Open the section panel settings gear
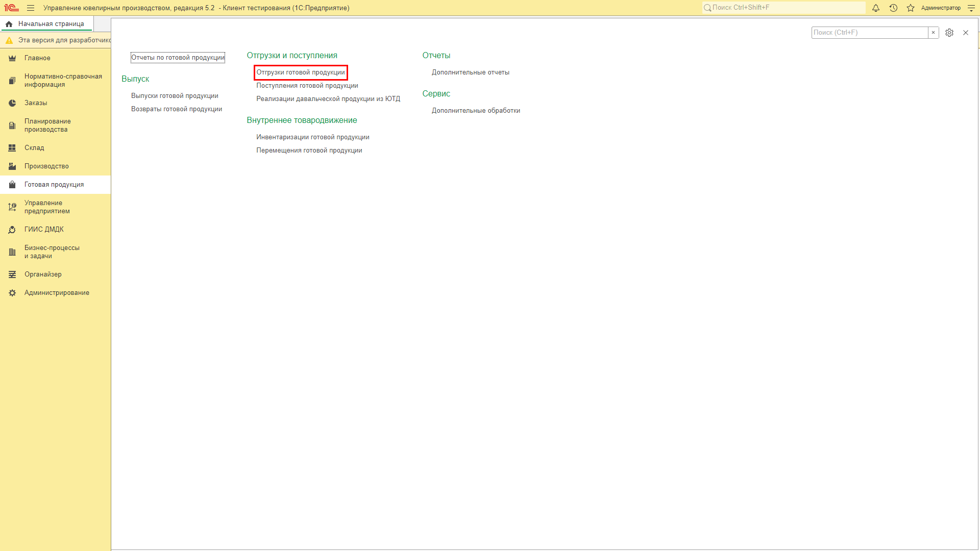The height and width of the screenshot is (551, 980). 949,33
